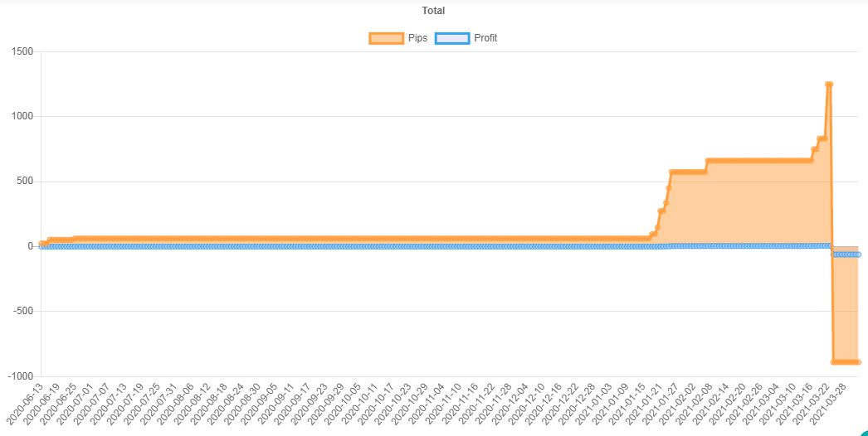This screenshot has height=436, width=868.
Task: Click the blue Profit legend color box
Action: point(452,38)
